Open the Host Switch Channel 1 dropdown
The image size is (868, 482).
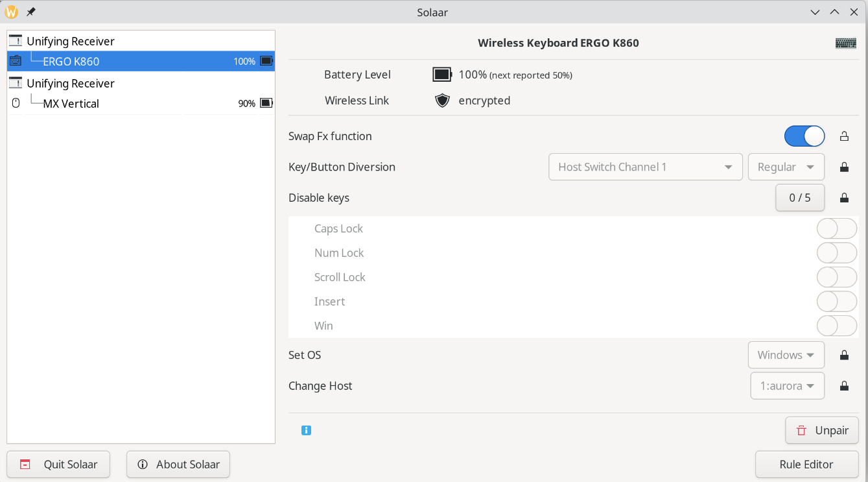coord(646,167)
